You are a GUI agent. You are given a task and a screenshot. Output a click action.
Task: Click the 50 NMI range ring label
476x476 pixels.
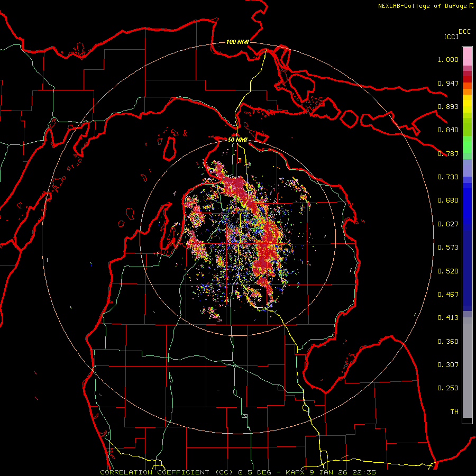[237, 140]
